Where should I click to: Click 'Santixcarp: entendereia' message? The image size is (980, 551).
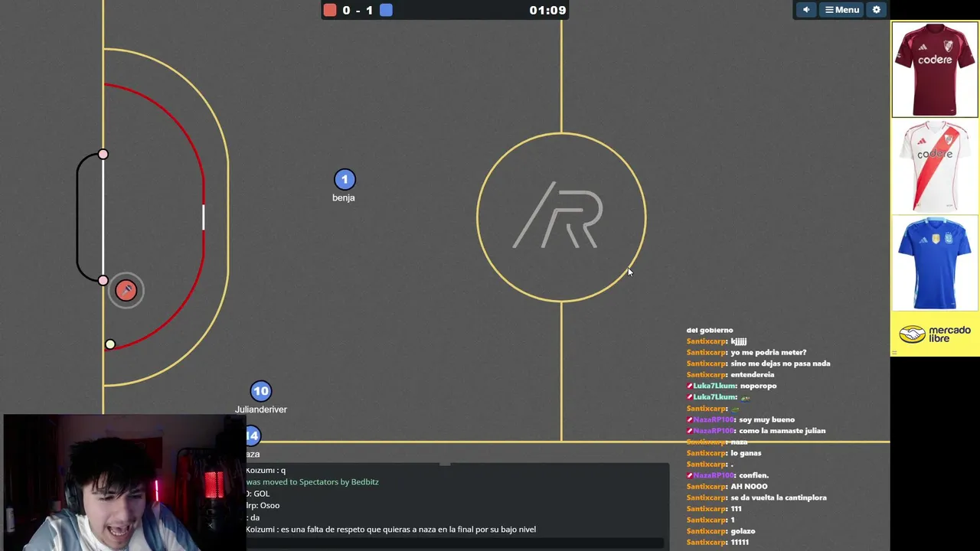[x=730, y=375]
